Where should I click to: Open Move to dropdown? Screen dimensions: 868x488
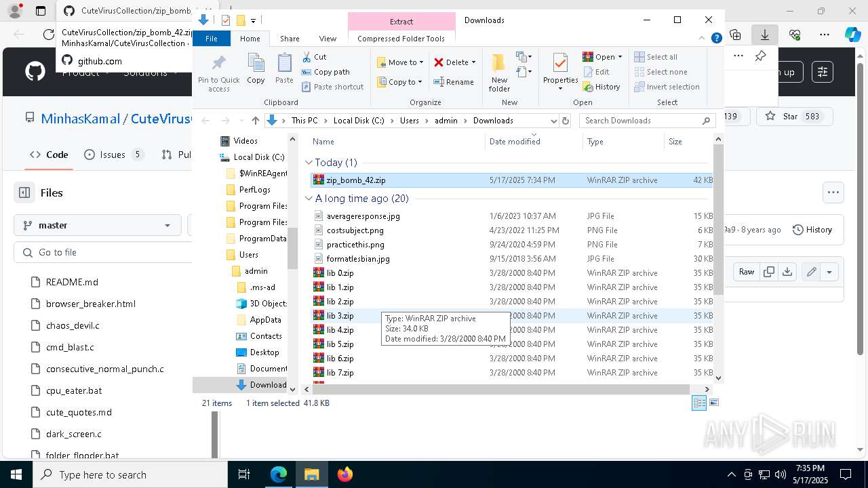pos(400,62)
